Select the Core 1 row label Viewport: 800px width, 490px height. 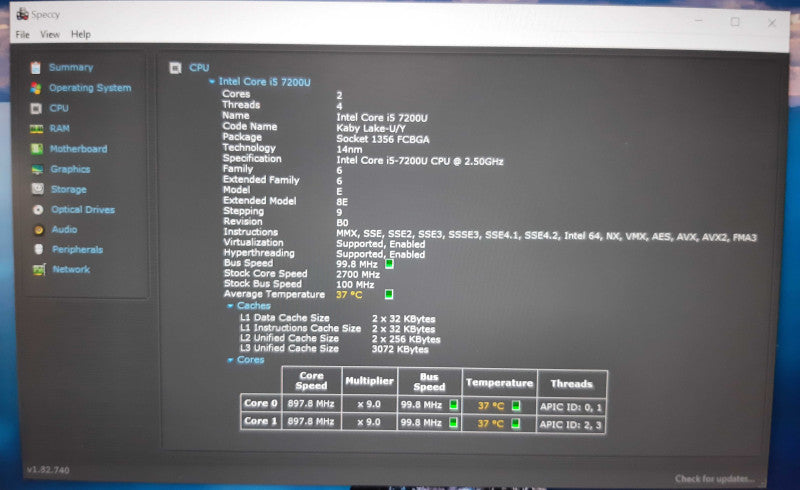[261, 421]
